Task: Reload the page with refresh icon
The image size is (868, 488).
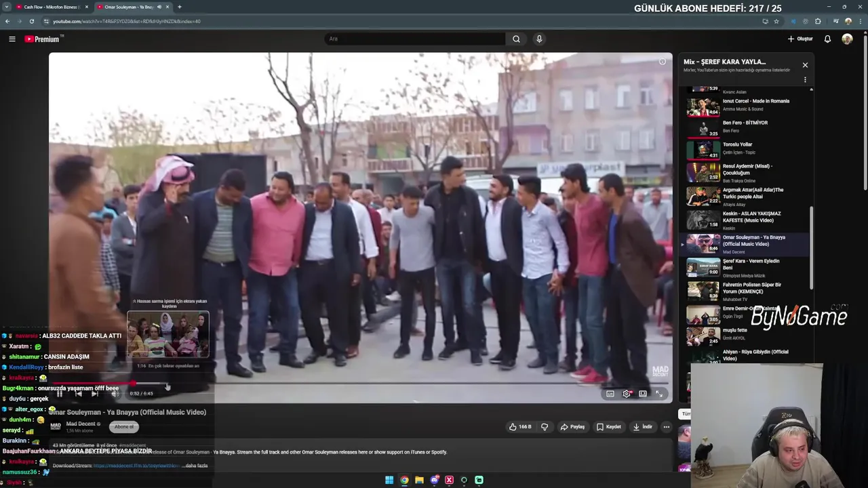Action: click(32, 21)
